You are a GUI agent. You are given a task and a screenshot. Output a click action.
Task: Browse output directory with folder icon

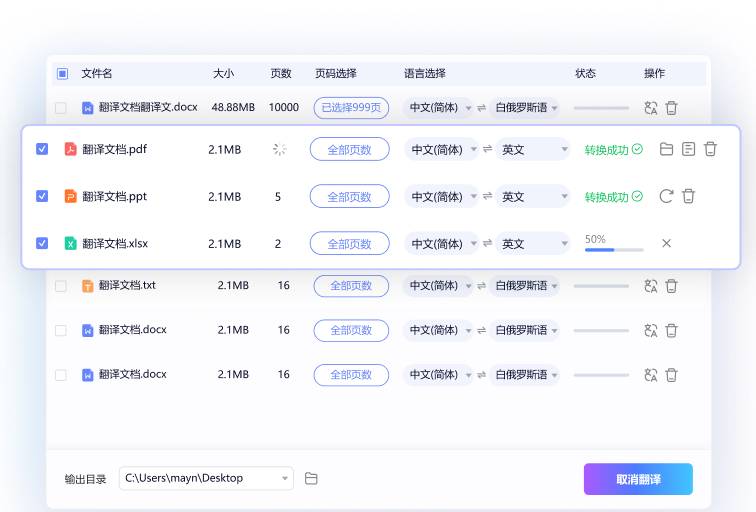coord(311,478)
